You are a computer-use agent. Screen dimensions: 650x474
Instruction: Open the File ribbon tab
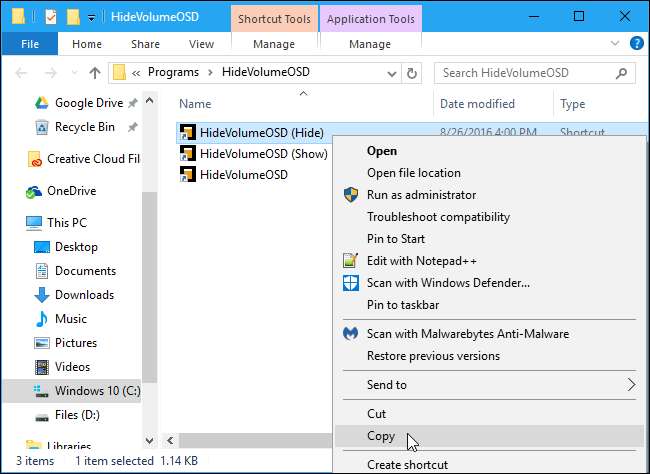tap(30, 44)
